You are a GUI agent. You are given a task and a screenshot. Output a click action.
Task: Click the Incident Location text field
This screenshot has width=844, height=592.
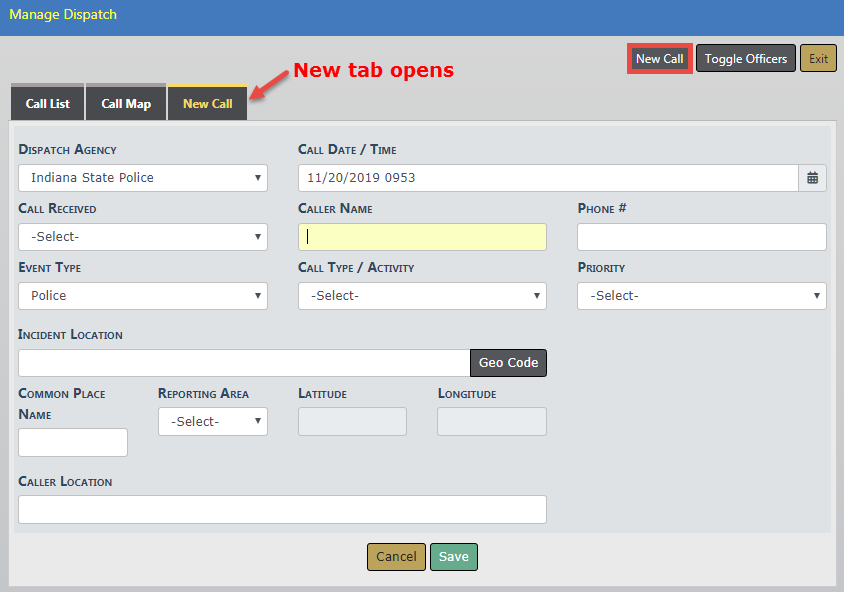pyautogui.click(x=244, y=363)
